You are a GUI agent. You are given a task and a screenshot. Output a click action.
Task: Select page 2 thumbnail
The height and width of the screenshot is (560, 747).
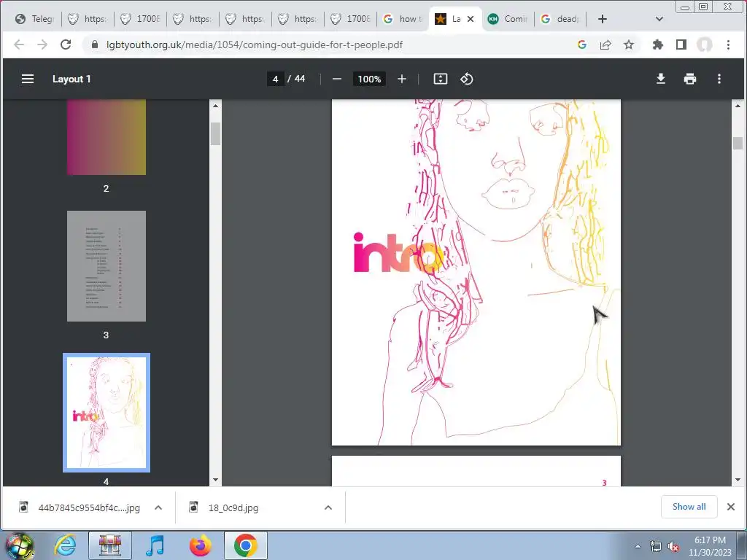pos(107,137)
